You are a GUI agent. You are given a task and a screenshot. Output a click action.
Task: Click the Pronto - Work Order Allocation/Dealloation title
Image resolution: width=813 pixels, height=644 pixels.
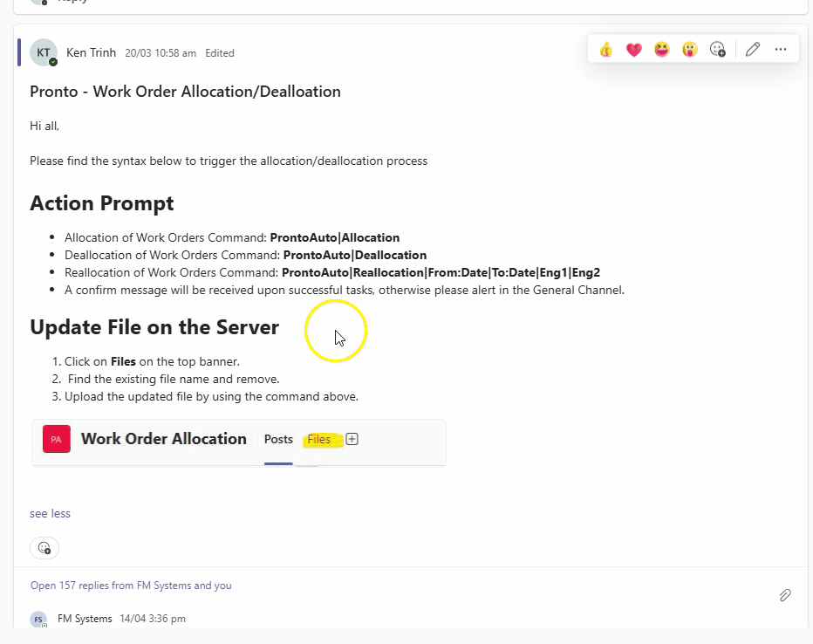coord(185,92)
